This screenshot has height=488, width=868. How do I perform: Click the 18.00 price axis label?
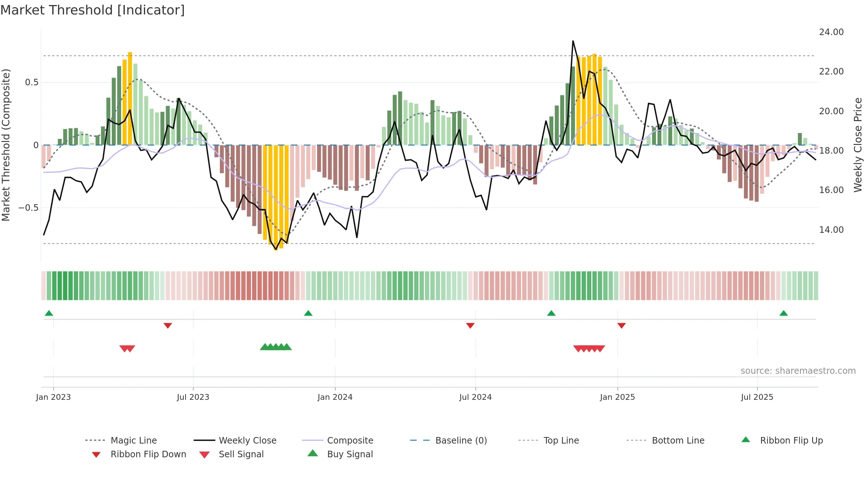click(831, 151)
